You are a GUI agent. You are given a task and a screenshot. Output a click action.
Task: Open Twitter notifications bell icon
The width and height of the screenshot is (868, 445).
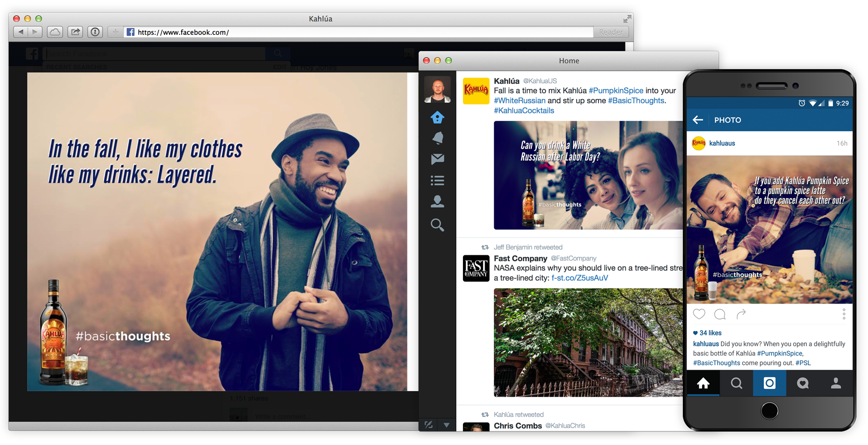[x=437, y=138]
